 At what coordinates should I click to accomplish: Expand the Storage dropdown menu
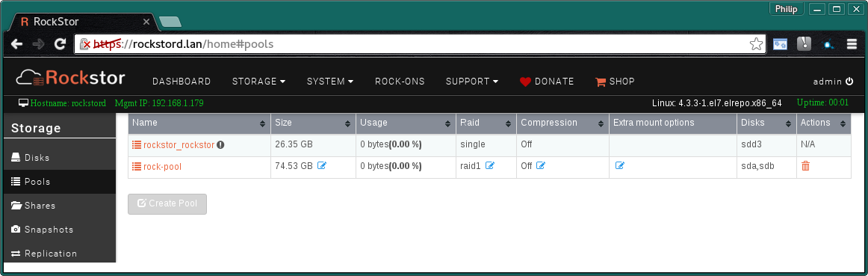click(258, 82)
